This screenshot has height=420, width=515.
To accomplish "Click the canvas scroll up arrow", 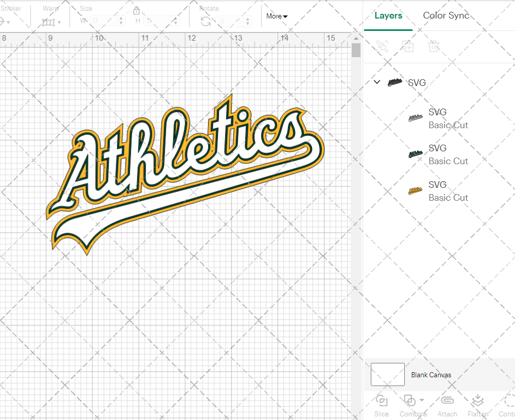I will pyautogui.click(x=356, y=38).
